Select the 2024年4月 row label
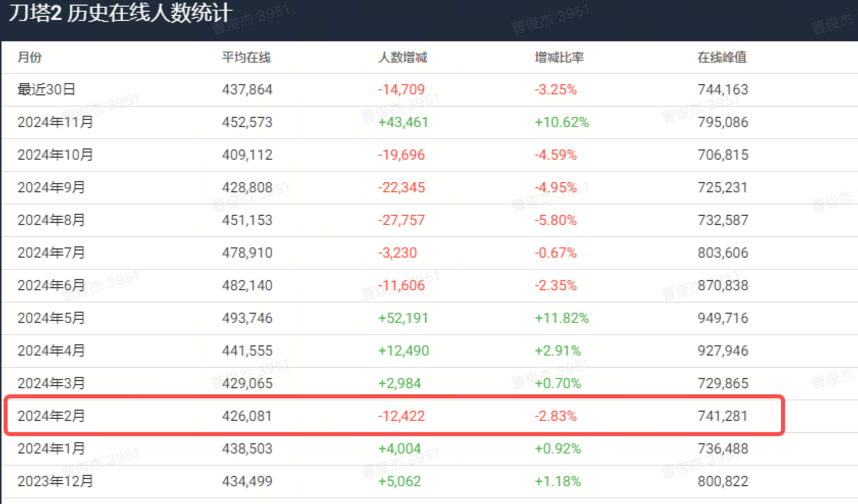 [51, 351]
